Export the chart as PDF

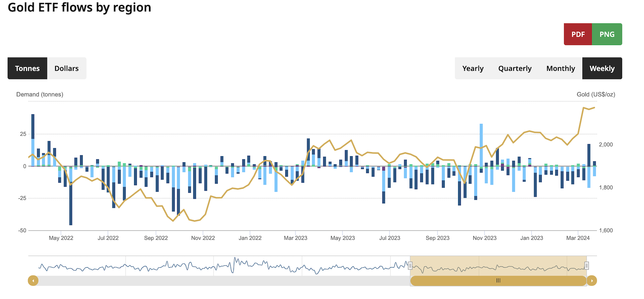[578, 34]
